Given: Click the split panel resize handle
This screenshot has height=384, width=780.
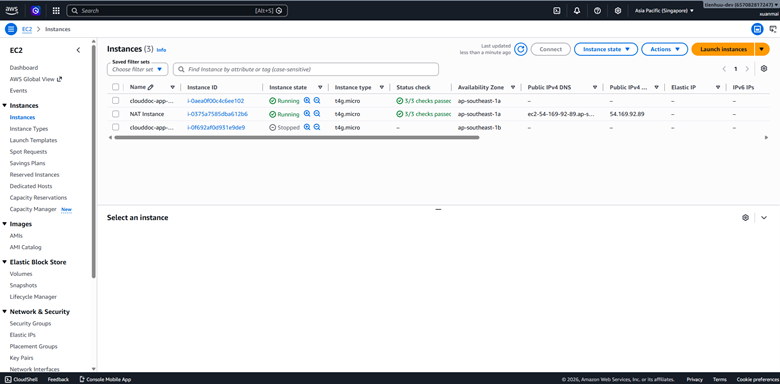Looking at the screenshot, I should pyautogui.click(x=438, y=210).
